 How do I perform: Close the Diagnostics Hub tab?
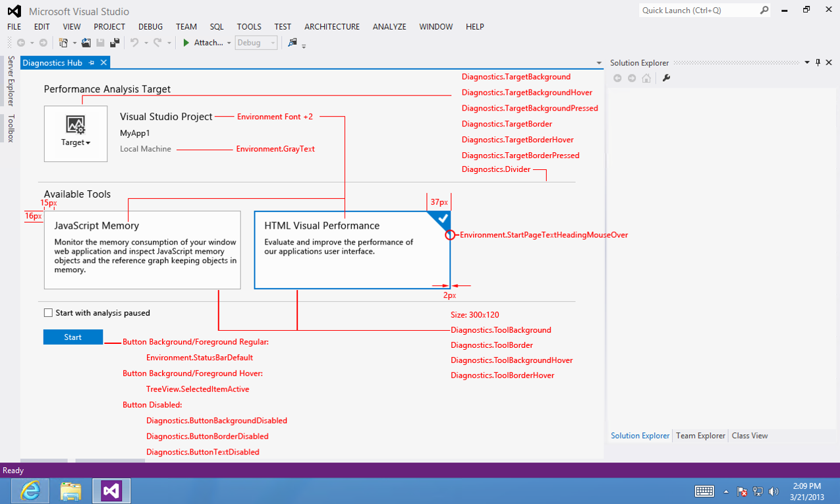coord(103,63)
